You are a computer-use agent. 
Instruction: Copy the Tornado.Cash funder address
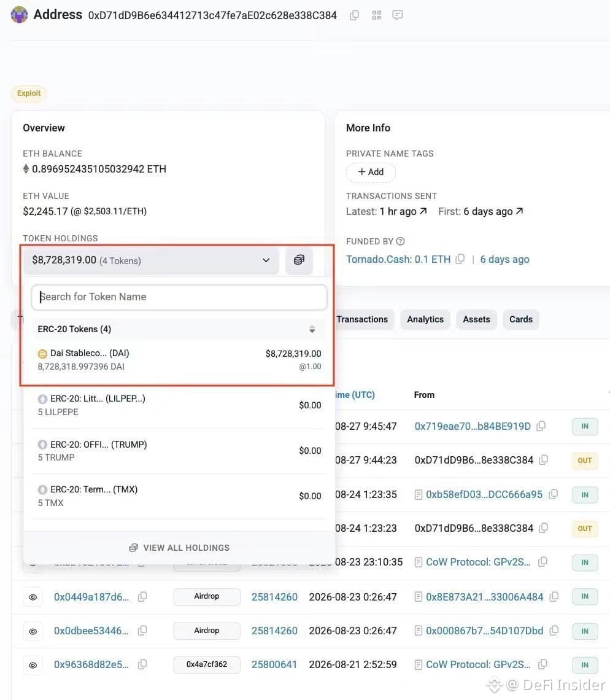[460, 259]
